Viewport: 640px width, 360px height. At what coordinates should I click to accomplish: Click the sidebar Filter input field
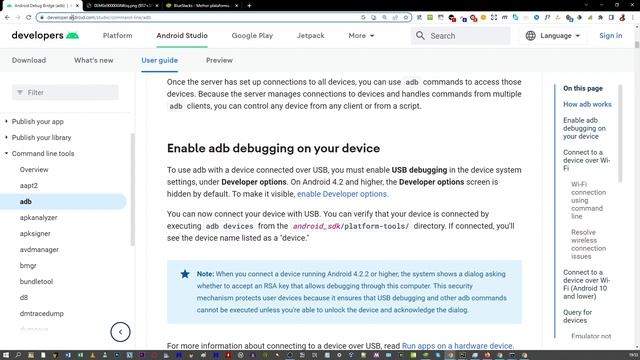pos(65,93)
